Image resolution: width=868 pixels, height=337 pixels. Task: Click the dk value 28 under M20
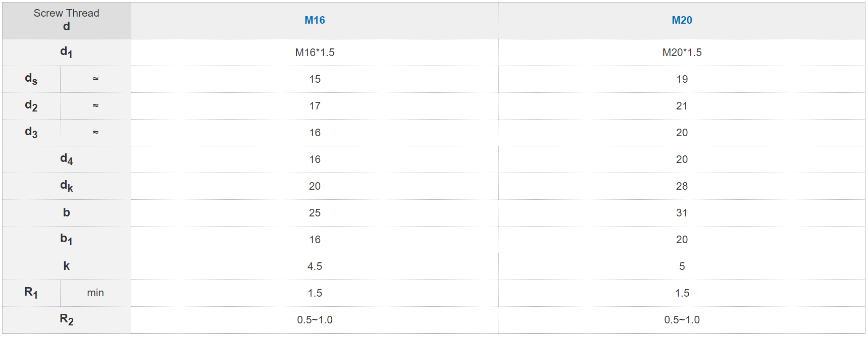(682, 186)
